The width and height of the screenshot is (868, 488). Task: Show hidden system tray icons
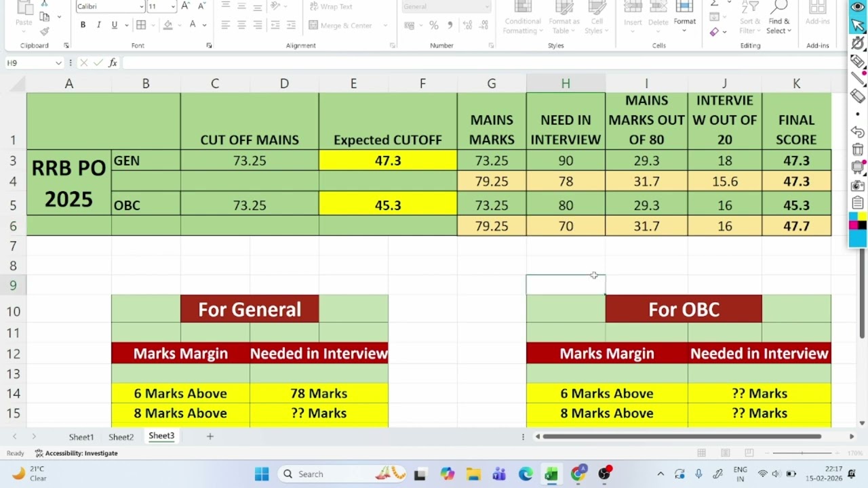[660, 474]
